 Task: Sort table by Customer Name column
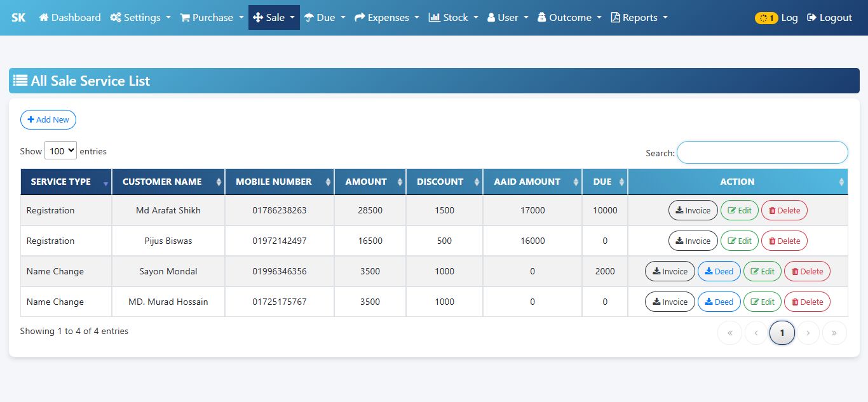click(168, 182)
